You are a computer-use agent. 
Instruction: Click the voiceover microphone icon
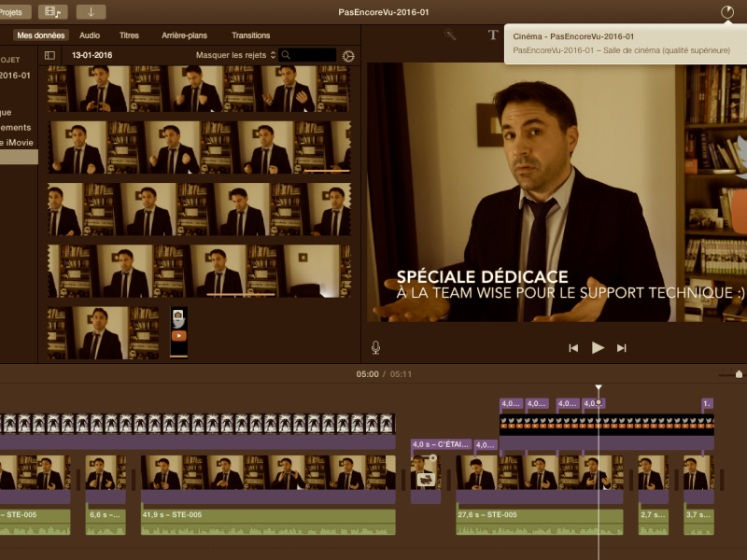point(375,347)
